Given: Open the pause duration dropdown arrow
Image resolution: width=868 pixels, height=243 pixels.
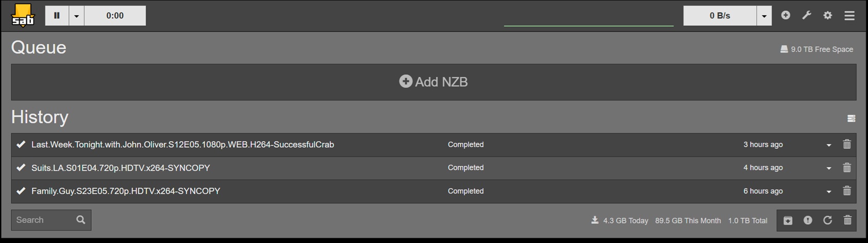Looking at the screenshot, I should [x=76, y=16].
